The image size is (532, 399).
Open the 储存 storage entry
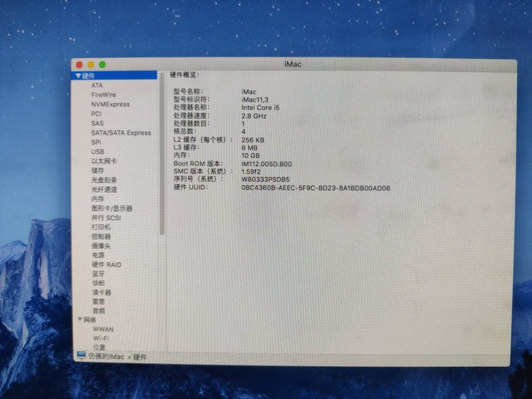98,171
